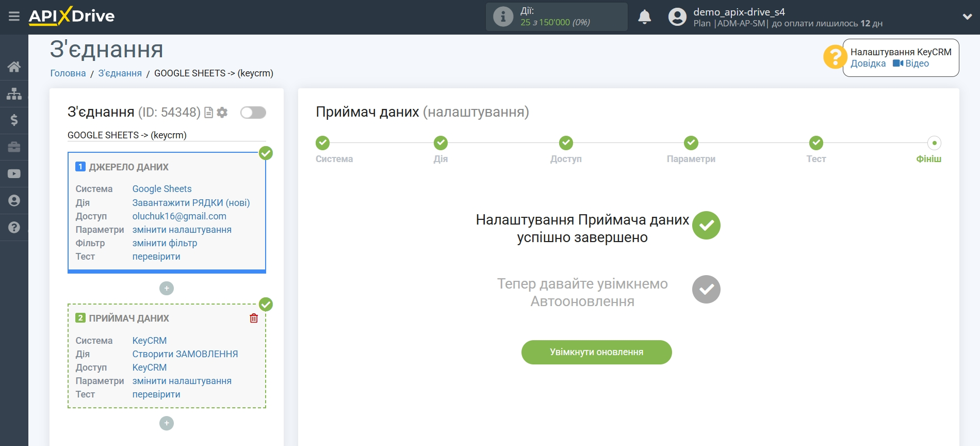
Task: Click receiver змінити налаштування link
Action: (182, 381)
